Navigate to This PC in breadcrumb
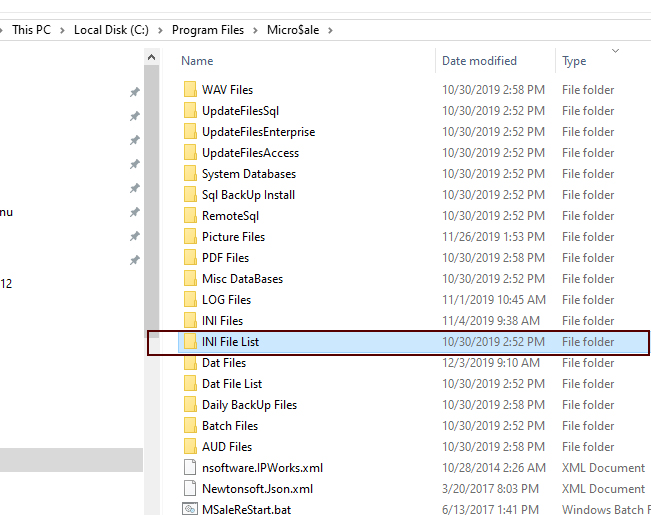Image resolution: width=651 pixels, height=515 pixels. coord(31,30)
